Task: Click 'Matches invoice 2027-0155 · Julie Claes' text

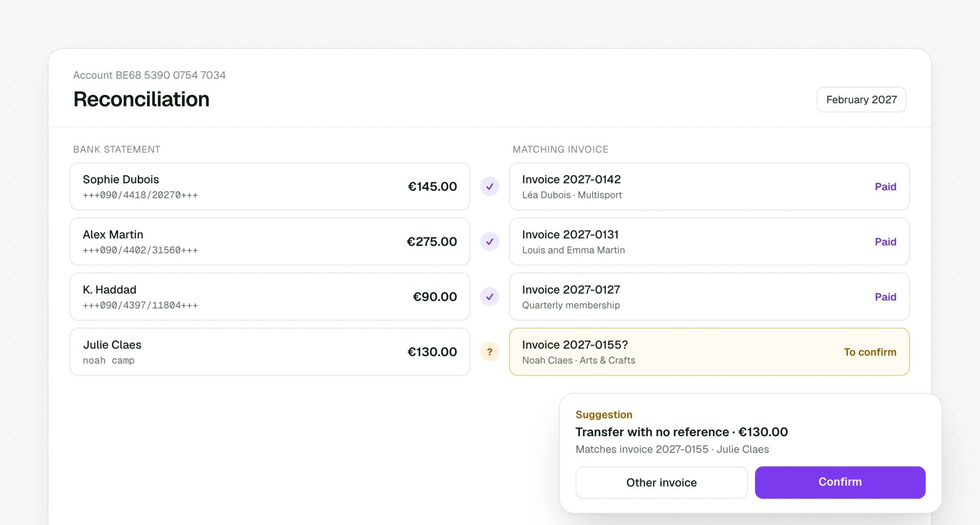Action: (x=672, y=449)
